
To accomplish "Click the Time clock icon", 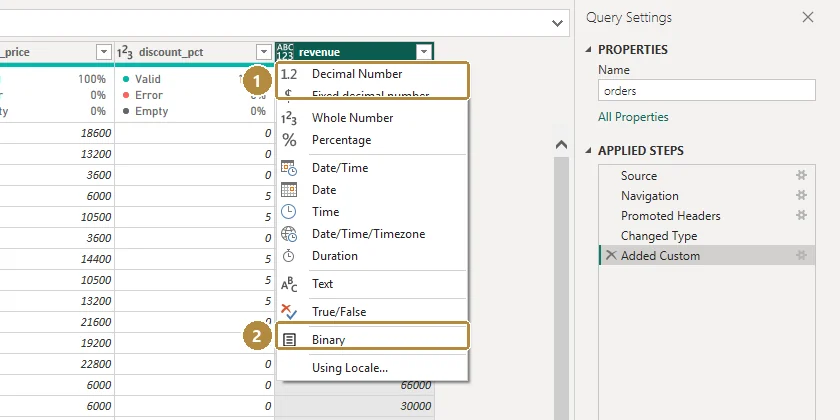I will 289,212.
